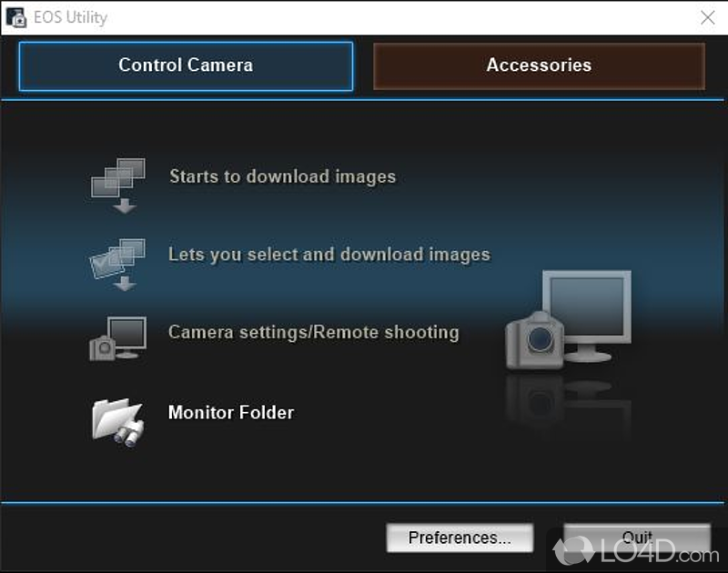The width and height of the screenshot is (728, 573).
Task: Click the EOS Utility title bar icon
Action: 15,17
